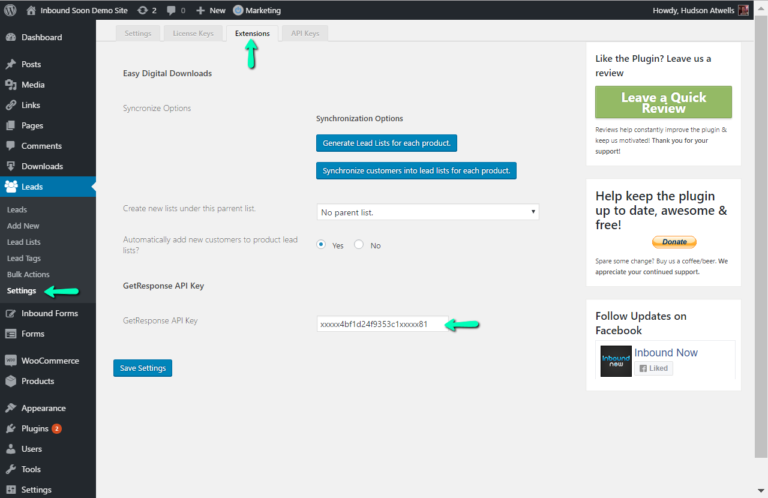Screen dimensions: 768x498
Task: Open the No parent list dropdown
Action: coord(428,212)
